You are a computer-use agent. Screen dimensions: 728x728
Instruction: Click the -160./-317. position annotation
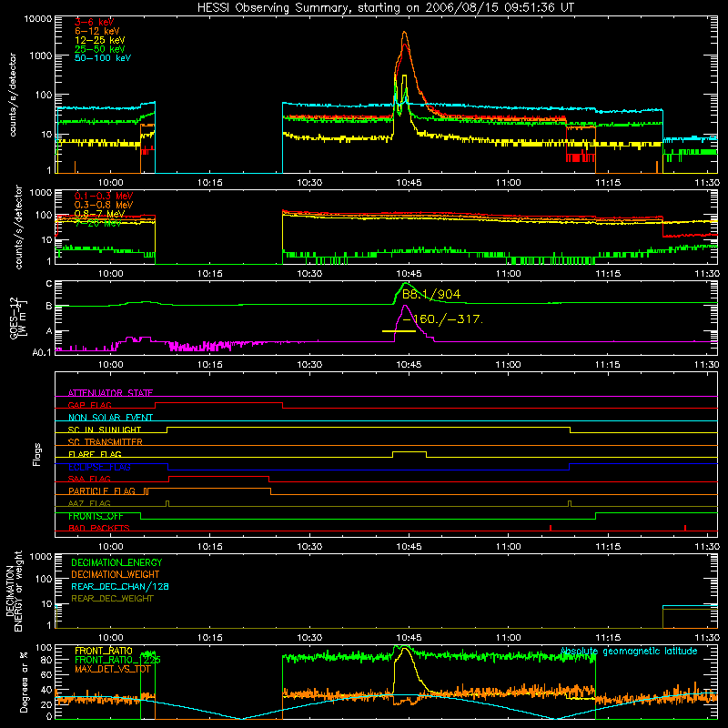pos(442,319)
